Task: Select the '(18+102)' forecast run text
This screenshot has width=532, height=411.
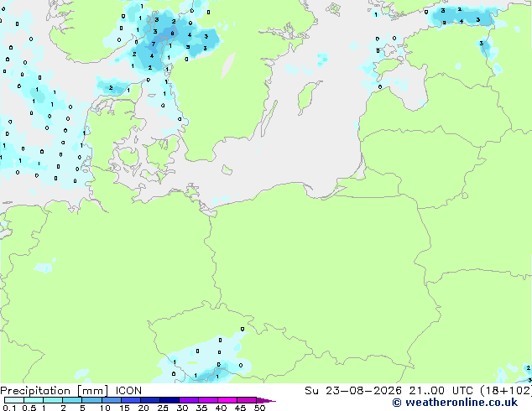Action: pos(506,391)
